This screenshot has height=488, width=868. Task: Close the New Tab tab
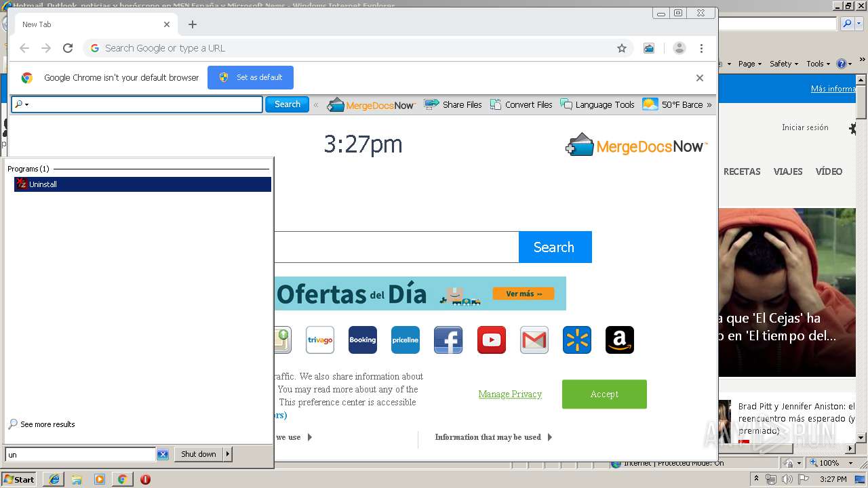pos(167,24)
